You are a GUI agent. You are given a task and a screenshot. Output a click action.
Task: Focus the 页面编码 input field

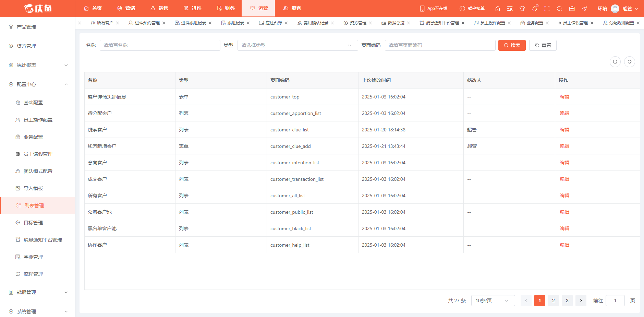[440, 45]
